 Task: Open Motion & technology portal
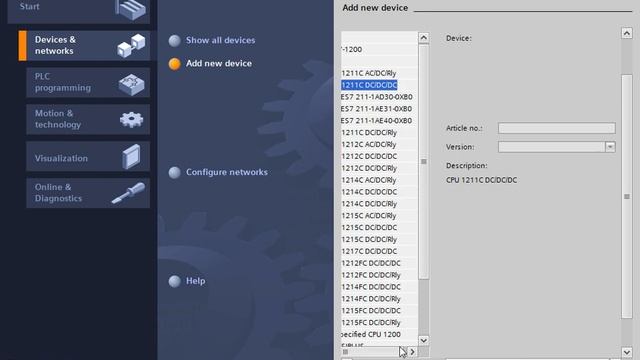[x=88, y=119]
